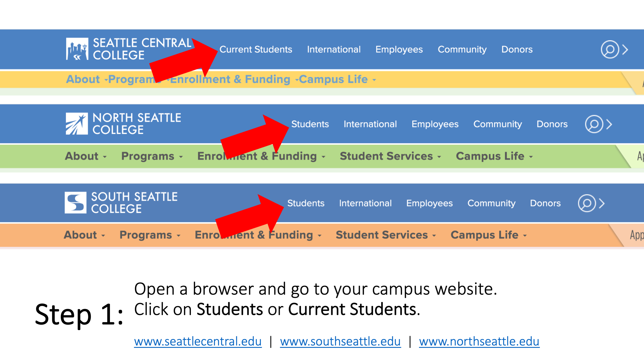Click Current Students link on Seattle Central
The image size is (644, 362).
(x=257, y=49)
